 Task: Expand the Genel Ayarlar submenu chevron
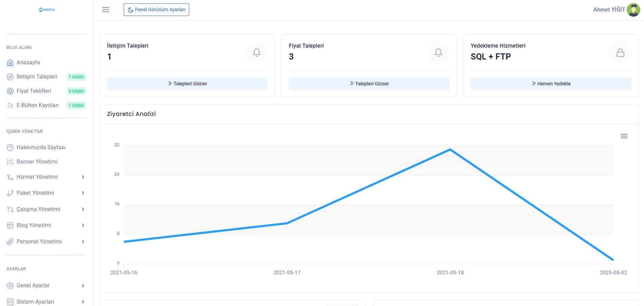point(83,286)
